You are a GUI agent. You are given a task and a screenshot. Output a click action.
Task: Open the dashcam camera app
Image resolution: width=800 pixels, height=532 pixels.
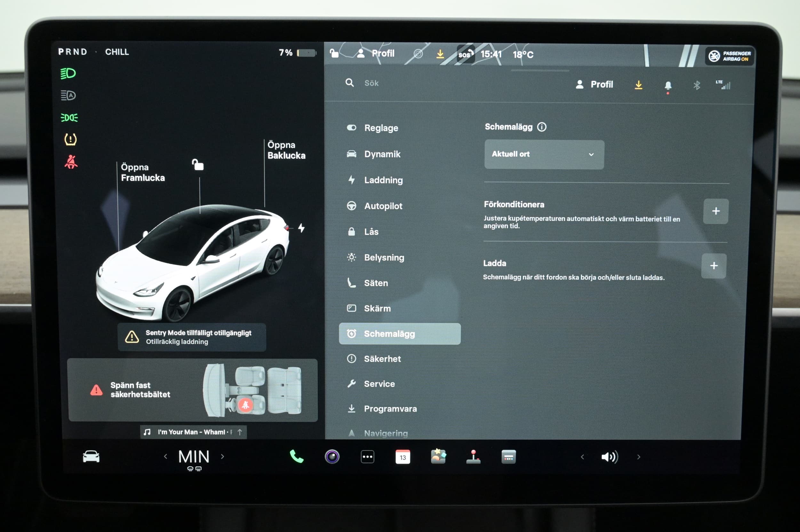[x=332, y=456]
